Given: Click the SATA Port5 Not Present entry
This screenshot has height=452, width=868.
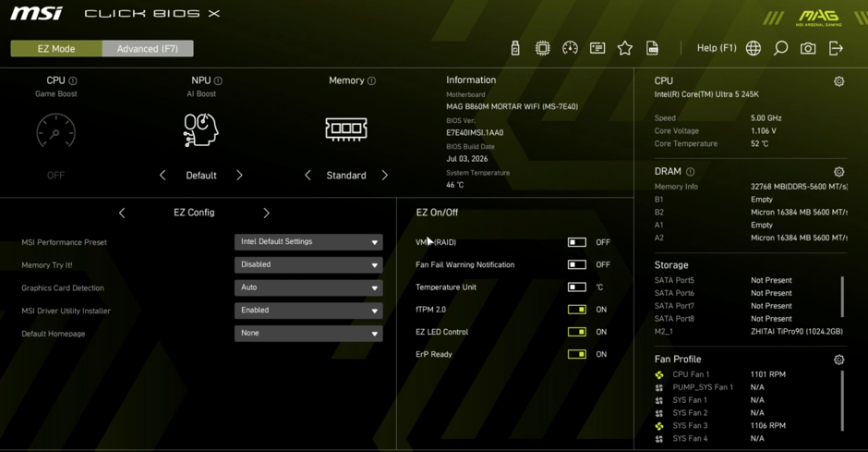Looking at the screenshot, I should [x=723, y=280].
